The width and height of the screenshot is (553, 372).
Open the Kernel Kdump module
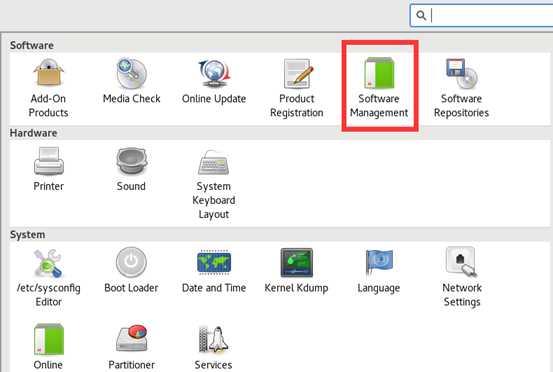click(x=296, y=271)
